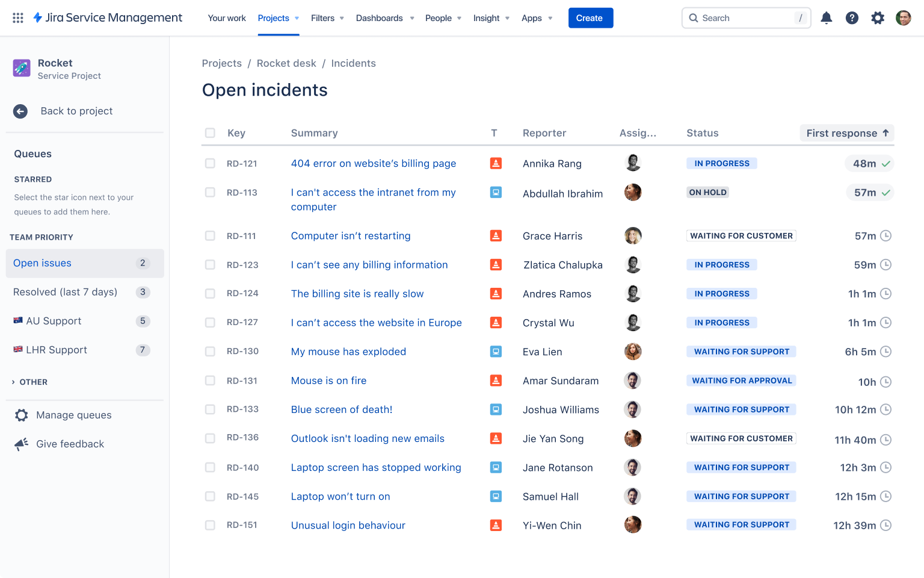The height and width of the screenshot is (578, 924).
Task: Select the checkbox for incident RD-121
Action: pos(210,163)
